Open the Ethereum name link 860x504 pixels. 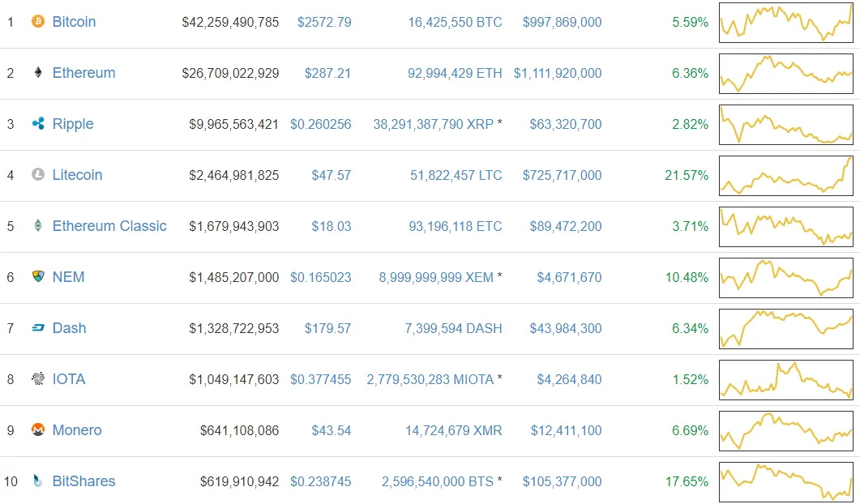[84, 73]
